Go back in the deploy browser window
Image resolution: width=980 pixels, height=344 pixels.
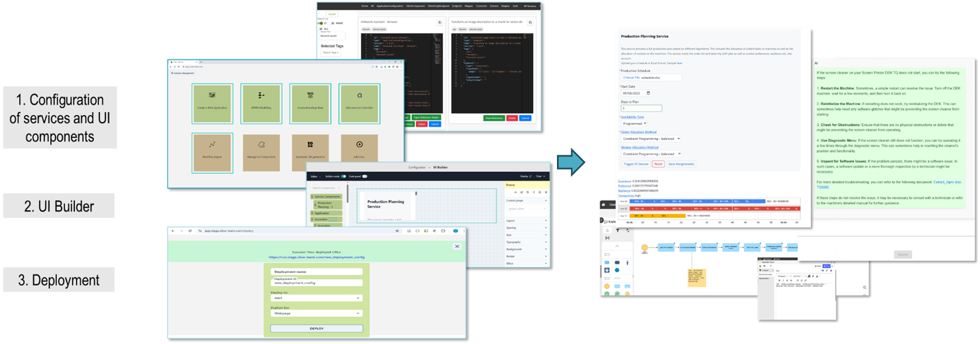click(173, 231)
